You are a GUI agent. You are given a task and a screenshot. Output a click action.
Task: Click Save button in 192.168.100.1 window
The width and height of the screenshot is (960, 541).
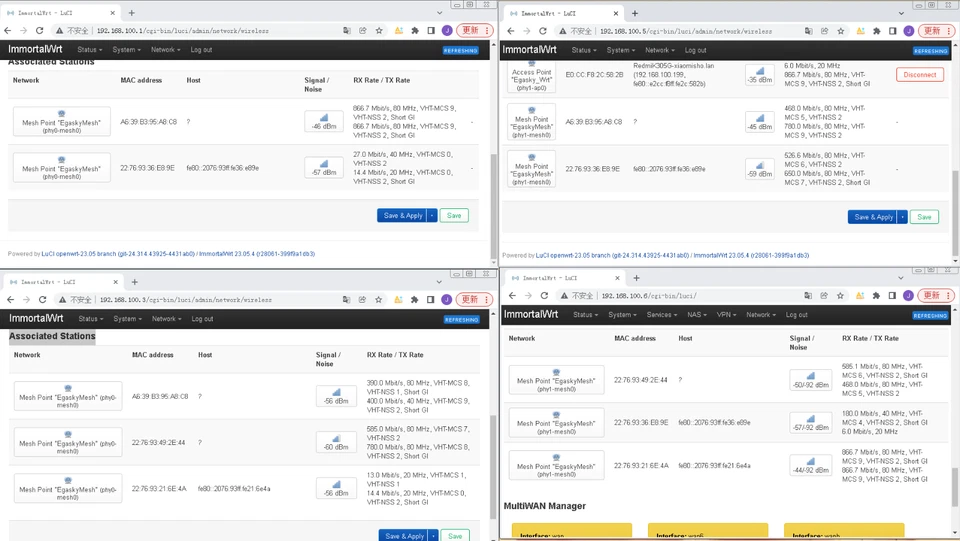(x=454, y=215)
